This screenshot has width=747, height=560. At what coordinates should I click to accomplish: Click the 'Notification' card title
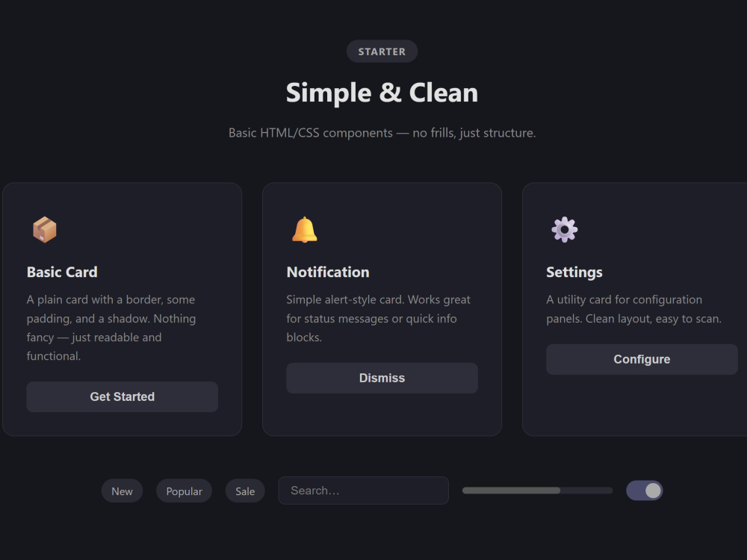328,272
